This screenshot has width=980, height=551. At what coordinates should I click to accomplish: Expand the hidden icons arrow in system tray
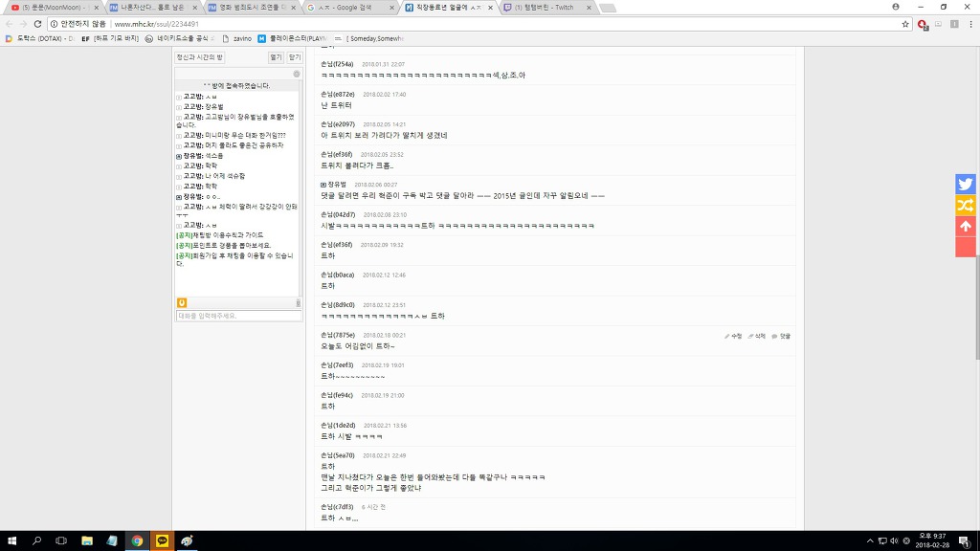click(870, 540)
